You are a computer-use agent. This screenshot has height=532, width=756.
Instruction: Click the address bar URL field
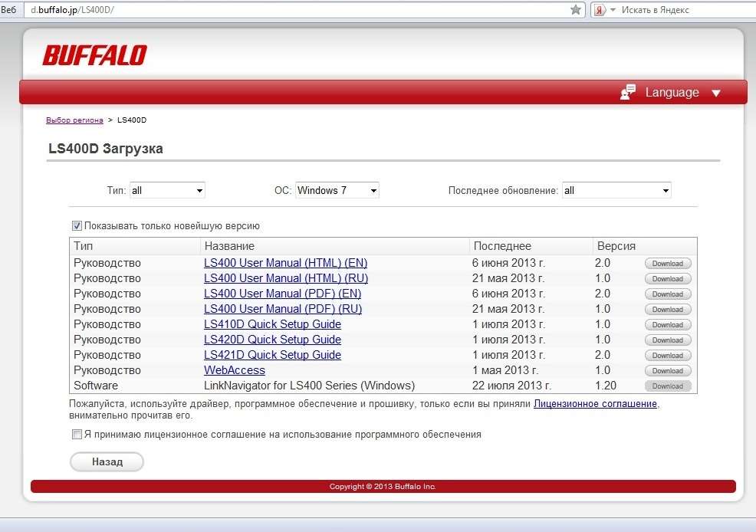coord(291,10)
